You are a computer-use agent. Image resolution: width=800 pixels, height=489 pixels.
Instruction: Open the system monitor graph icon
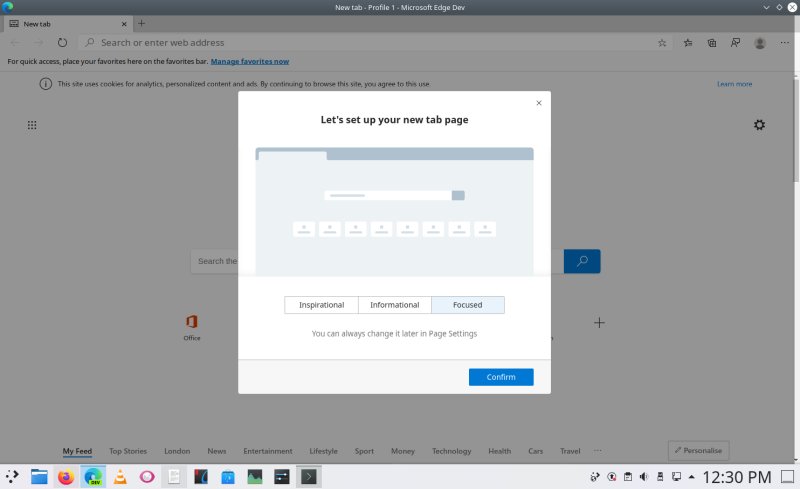pos(255,477)
